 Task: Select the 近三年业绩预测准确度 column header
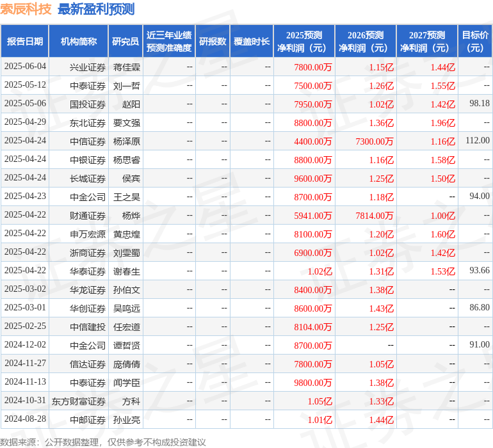pyautogui.click(x=169, y=42)
